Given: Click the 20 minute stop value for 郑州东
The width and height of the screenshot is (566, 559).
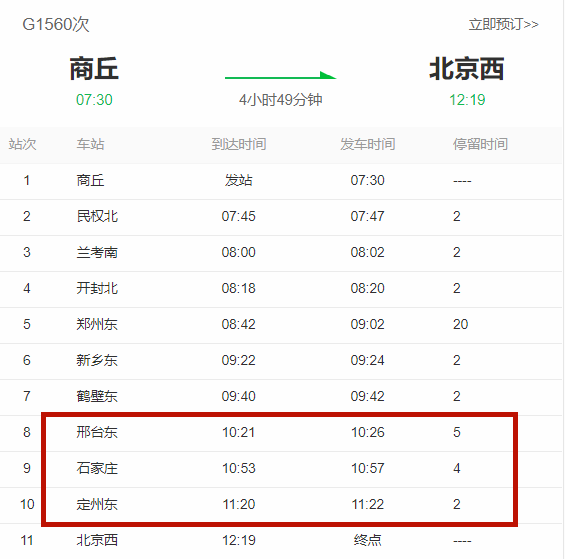Looking at the screenshot, I should click(461, 324).
